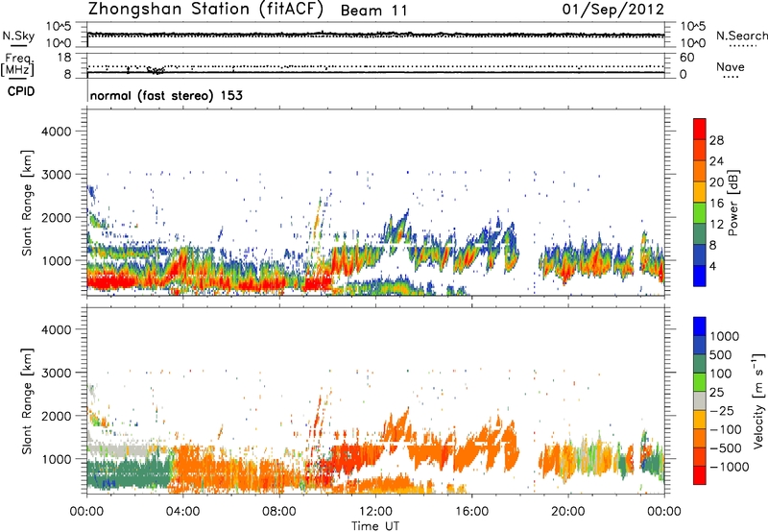
Task: Click the '-1000' velocity colorbar value
Action: 729,467
